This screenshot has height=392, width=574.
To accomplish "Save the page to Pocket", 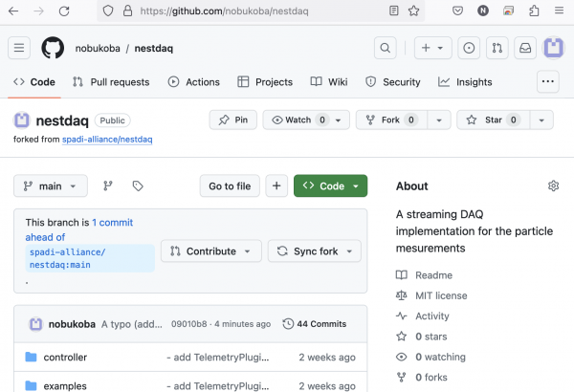I will point(457,11).
